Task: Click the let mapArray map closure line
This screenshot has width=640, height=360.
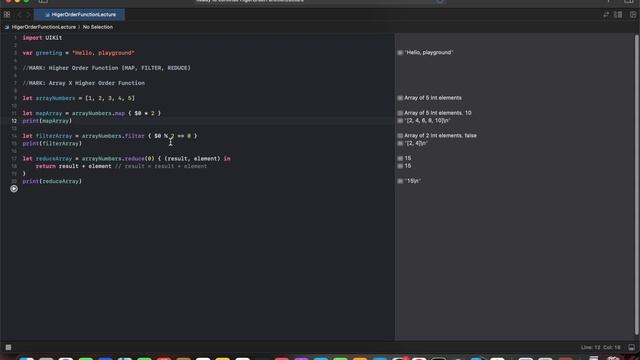Action: [x=91, y=113]
